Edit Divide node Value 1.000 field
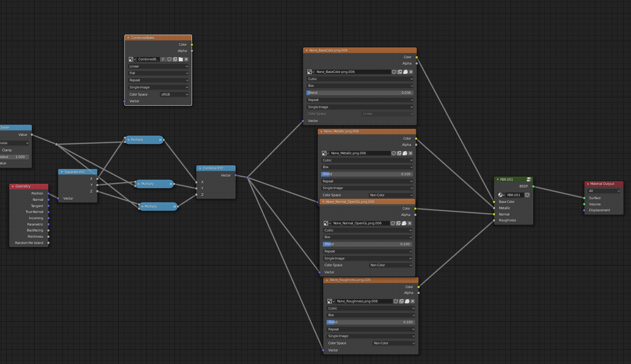This screenshot has width=631, height=364. tap(14, 157)
